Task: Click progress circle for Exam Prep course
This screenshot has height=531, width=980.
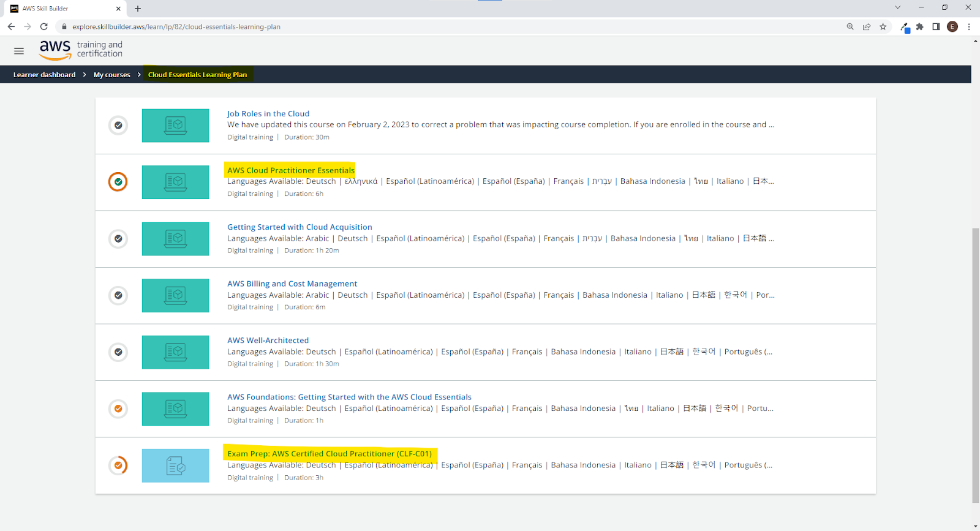Action: [118, 465]
